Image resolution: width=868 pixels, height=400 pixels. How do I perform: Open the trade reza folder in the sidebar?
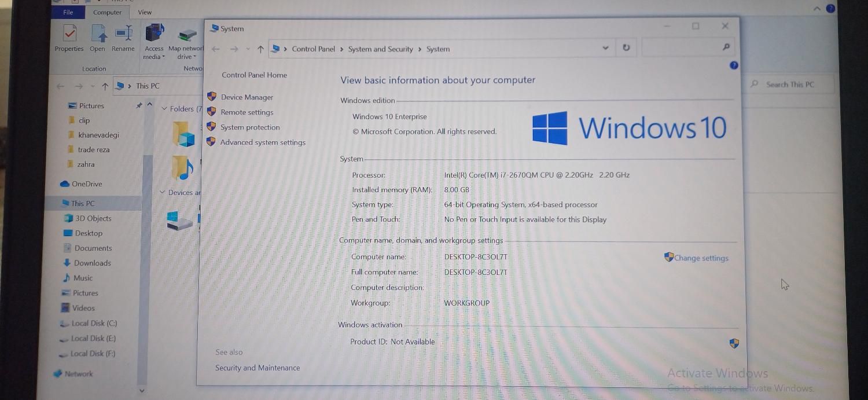point(89,149)
